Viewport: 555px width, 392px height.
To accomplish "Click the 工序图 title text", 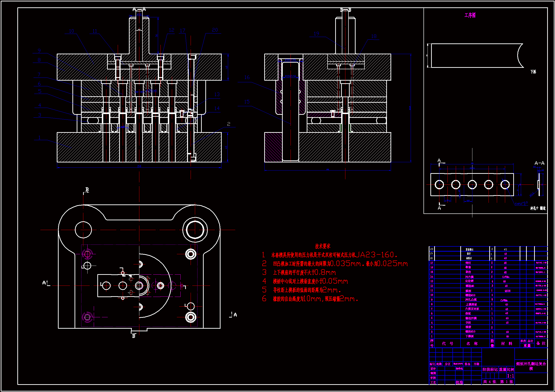I will point(470,15).
